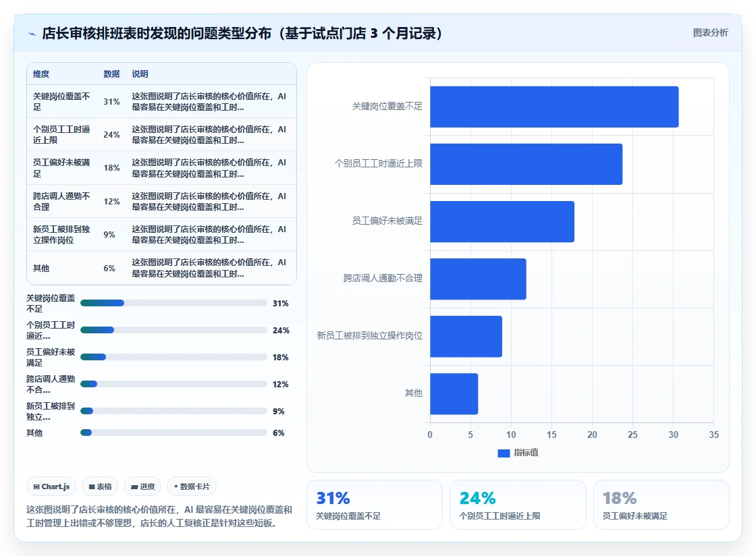Click the 12% value in the table

click(x=111, y=201)
